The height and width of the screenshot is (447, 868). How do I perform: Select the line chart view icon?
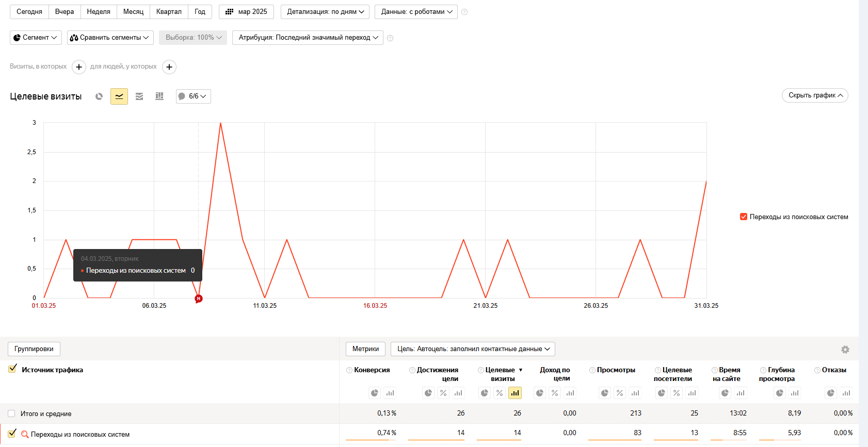(x=119, y=96)
